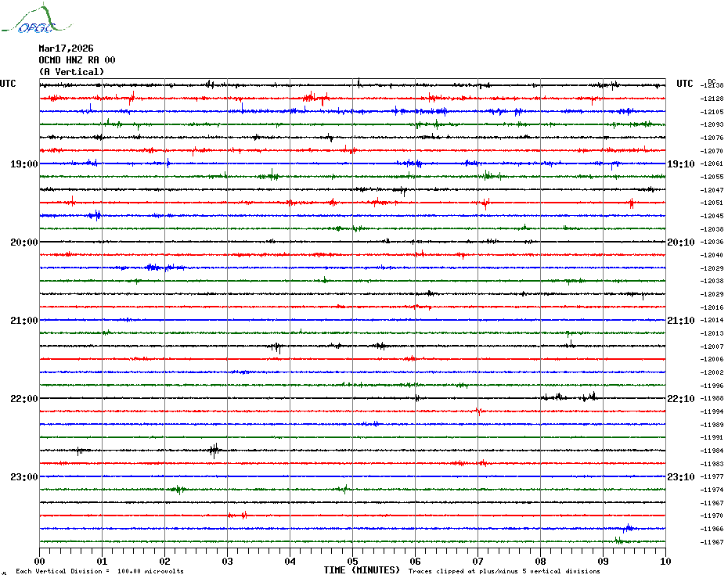Select the DC offset value -12051
Screen dimensions: 728x582
pyautogui.click(x=712, y=203)
